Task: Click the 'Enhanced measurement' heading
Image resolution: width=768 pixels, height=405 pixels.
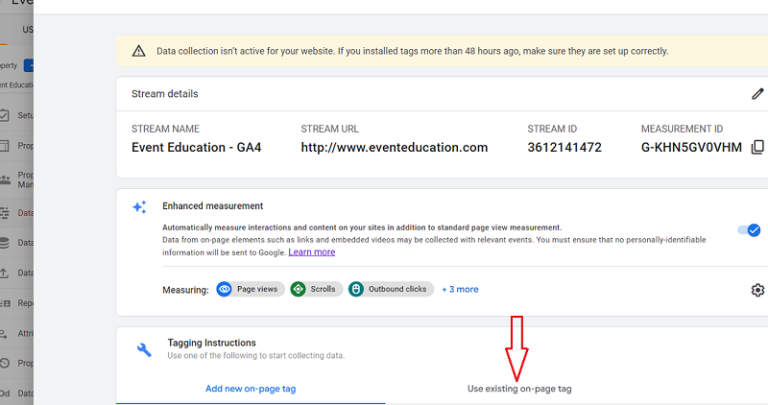Action: [213, 206]
